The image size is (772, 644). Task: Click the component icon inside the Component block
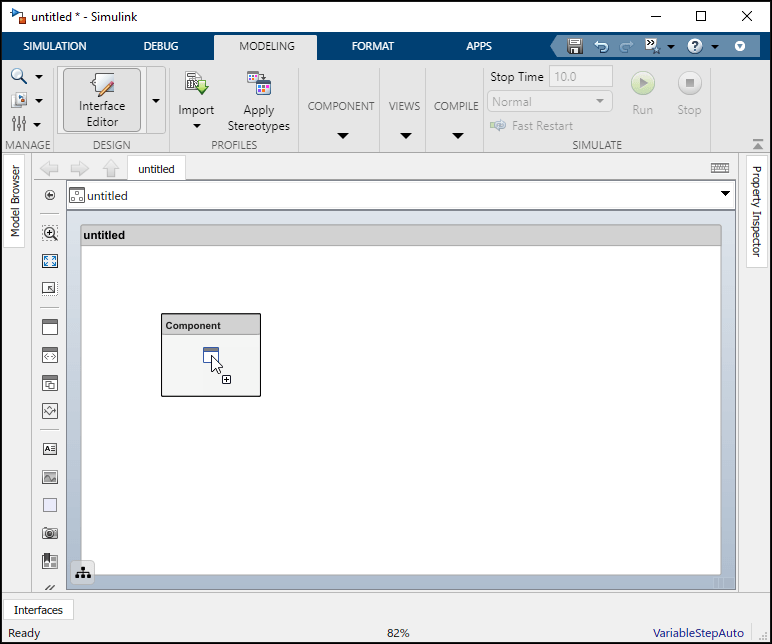click(211, 354)
